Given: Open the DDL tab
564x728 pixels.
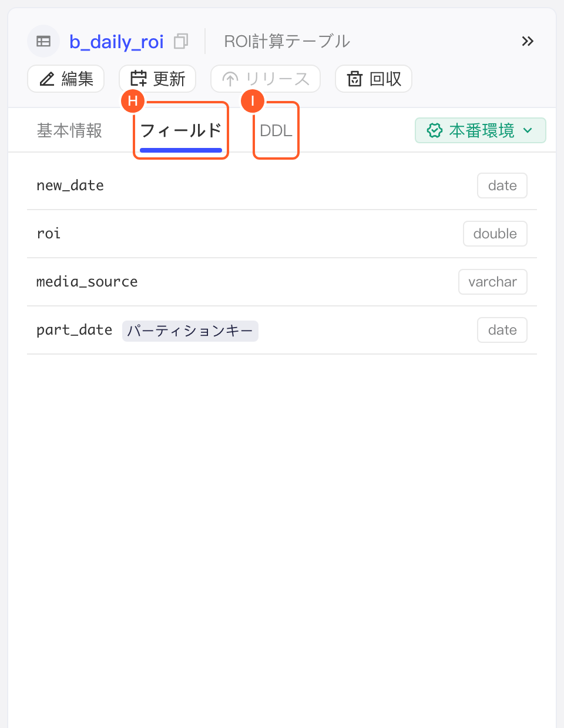Looking at the screenshot, I should 276,130.
